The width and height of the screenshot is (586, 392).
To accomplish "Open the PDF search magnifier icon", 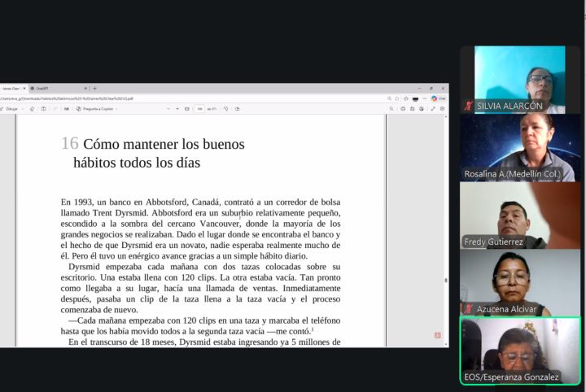I will click(x=391, y=108).
